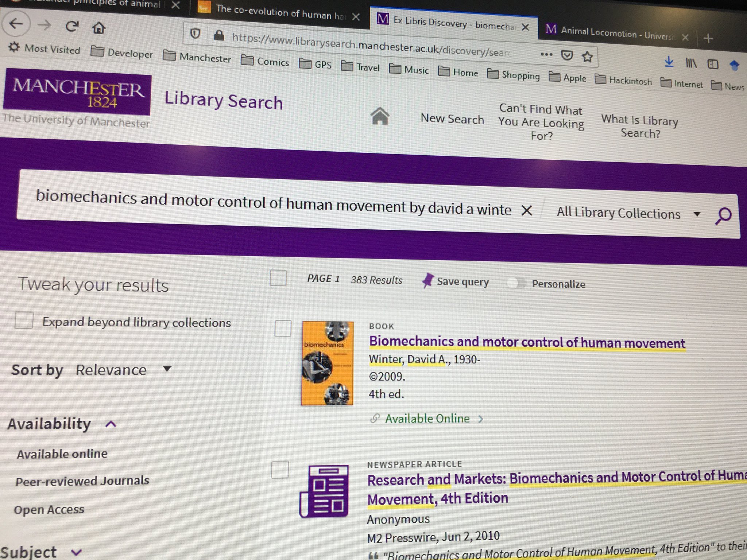Click the Save query pin icon
747x560 pixels.
point(427,281)
